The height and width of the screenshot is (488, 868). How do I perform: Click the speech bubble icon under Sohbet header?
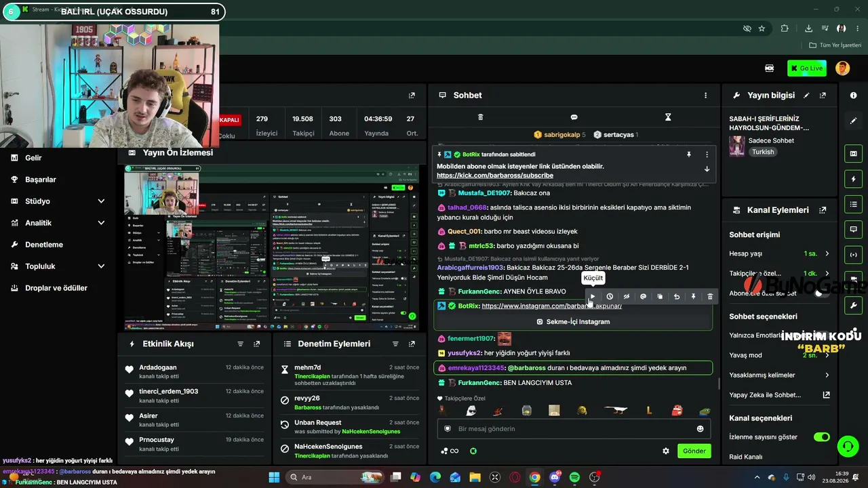click(x=574, y=117)
